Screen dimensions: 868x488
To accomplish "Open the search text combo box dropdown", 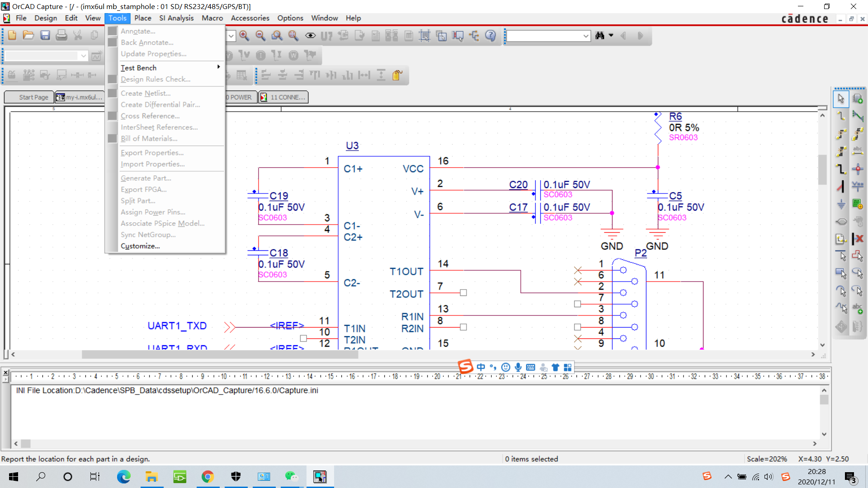I will (586, 36).
